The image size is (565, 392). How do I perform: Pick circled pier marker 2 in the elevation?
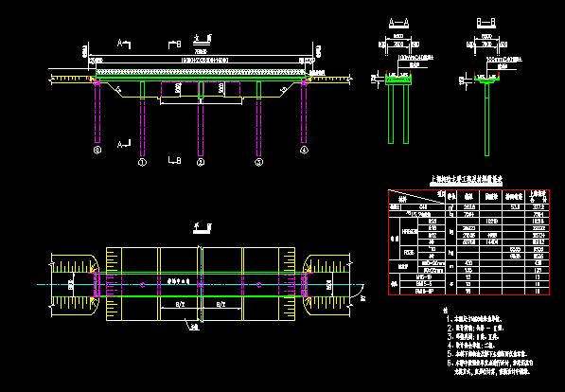point(201,162)
